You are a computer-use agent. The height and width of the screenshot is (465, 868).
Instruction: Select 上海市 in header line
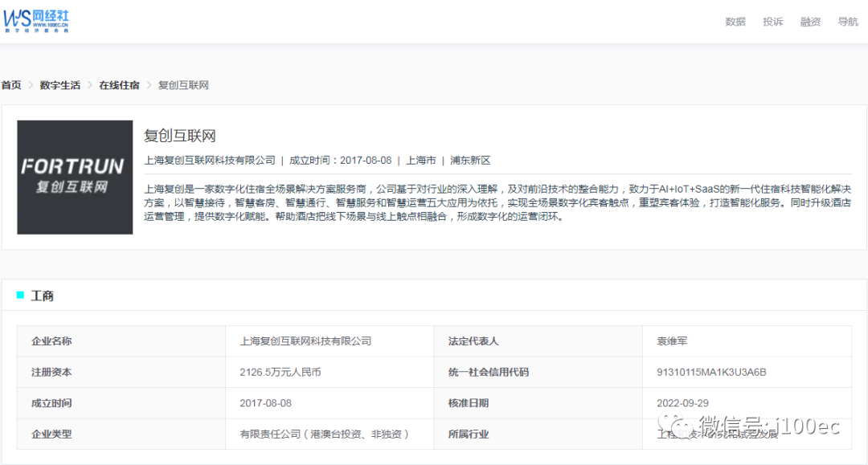click(420, 161)
